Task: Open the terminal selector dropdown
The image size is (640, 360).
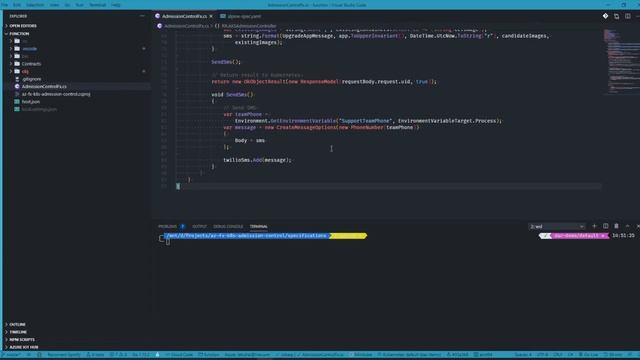Action: 556,226
